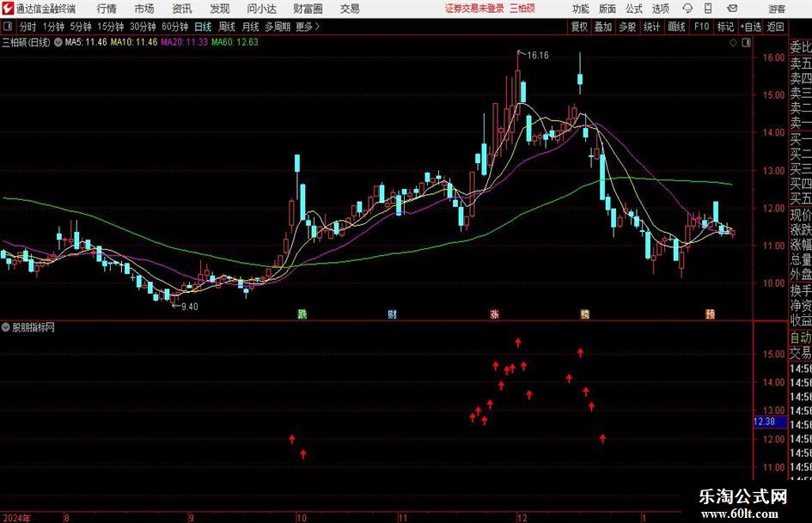Click the red 涨 marker on the chart

(495, 313)
